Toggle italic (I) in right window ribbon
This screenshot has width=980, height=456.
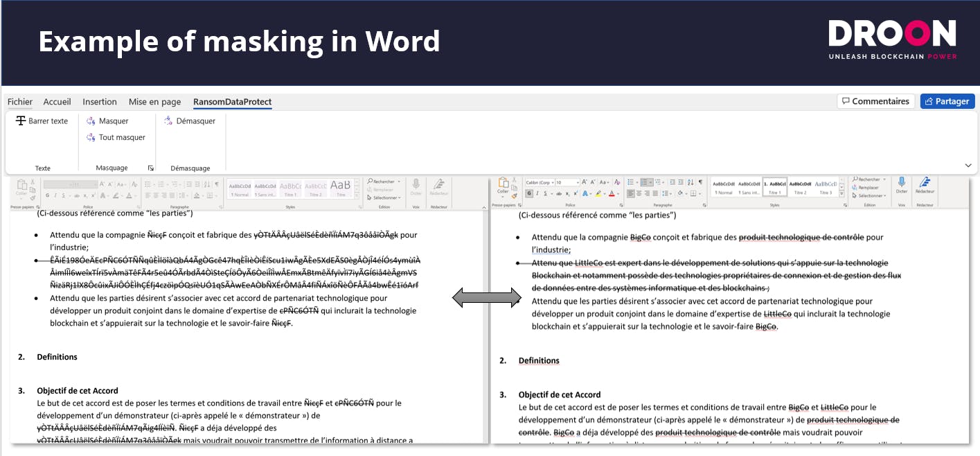[535, 194]
